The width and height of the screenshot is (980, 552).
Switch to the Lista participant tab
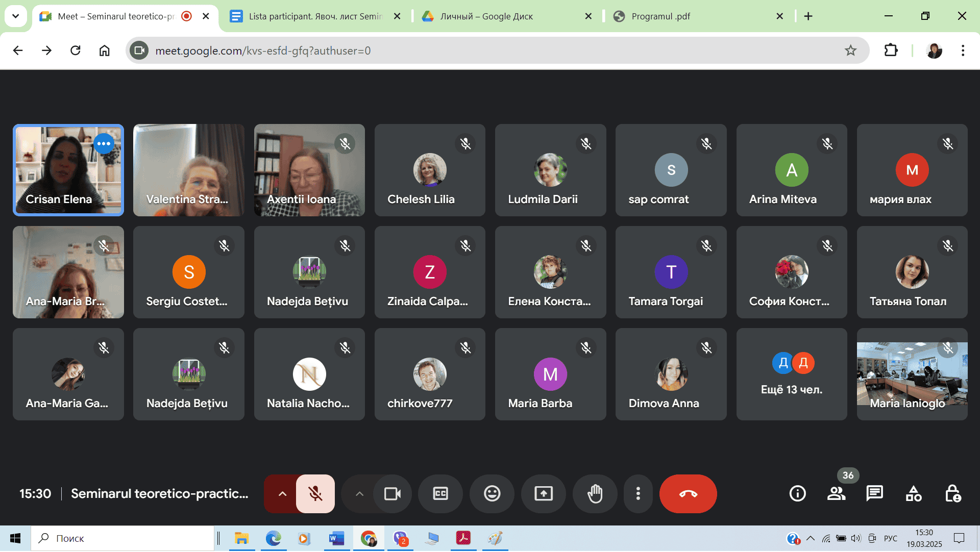pos(315,16)
